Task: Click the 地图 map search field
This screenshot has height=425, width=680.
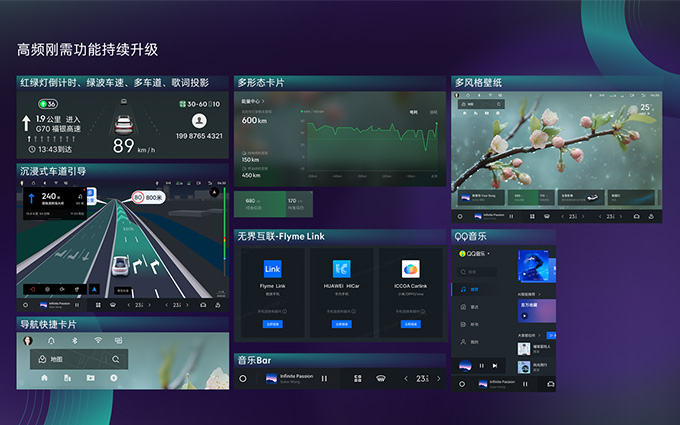Action: (79, 359)
